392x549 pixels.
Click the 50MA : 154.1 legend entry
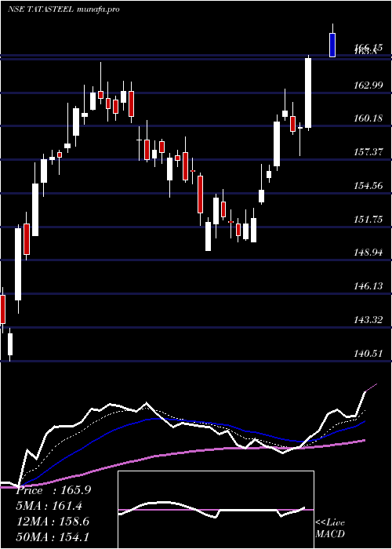point(53,536)
